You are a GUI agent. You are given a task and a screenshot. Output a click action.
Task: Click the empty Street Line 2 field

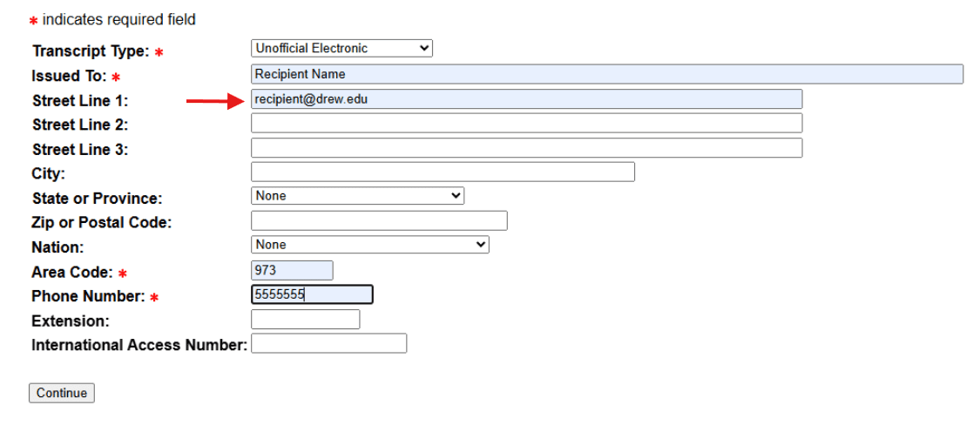click(526, 124)
